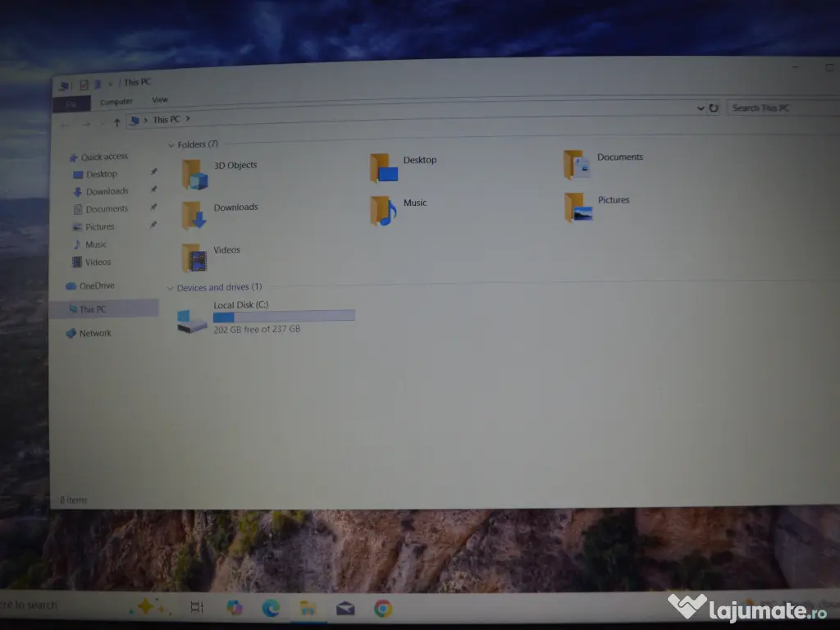Viewport: 840px width, 630px height.
Task: Expand the address bar history dropdown
Action: [x=700, y=108]
